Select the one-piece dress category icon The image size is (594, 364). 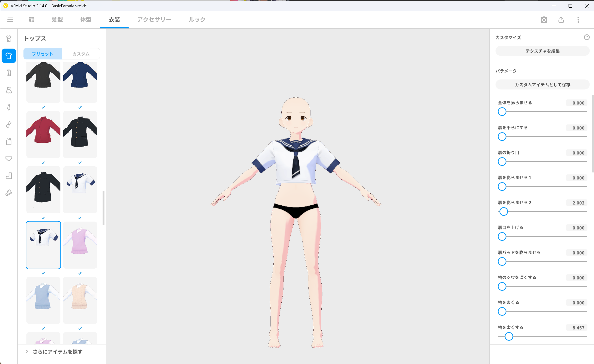pyautogui.click(x=9, y=90)
